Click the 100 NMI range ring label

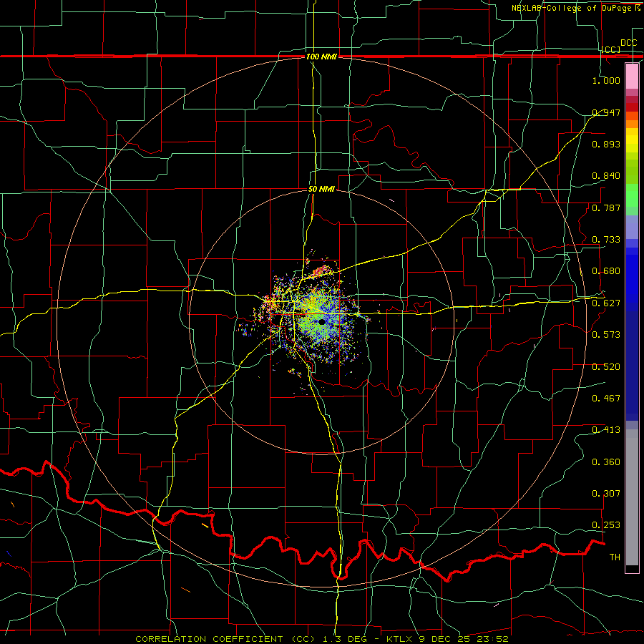[x=321, y=57]
